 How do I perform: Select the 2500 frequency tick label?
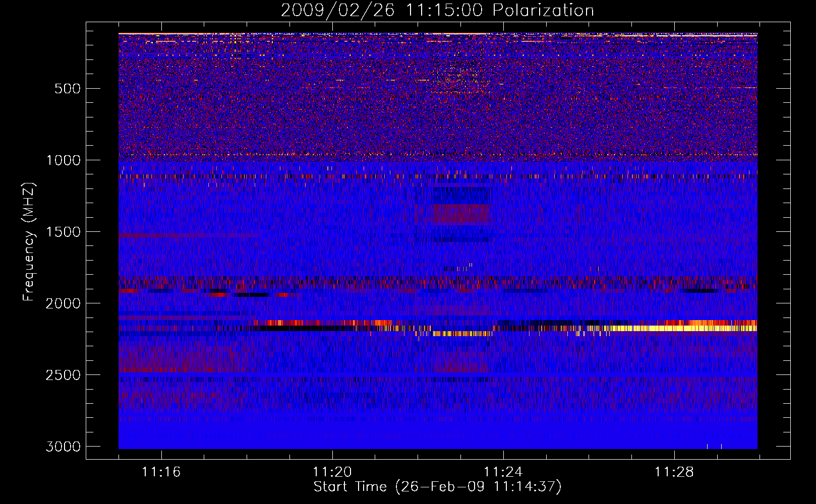coord(63,375)
